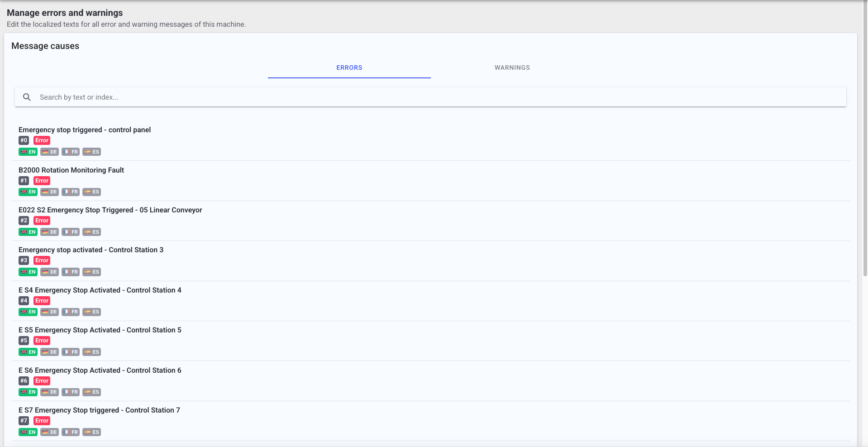Click the DE flag badge of message #3
Screen dimensions: 868x447
pos(49,272)
